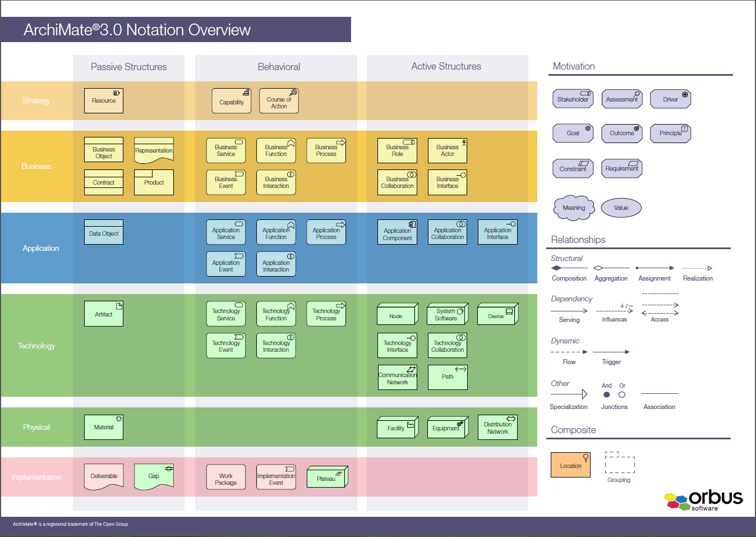
Task: Click the Business Actor element
Action: [x=448, y=150]
